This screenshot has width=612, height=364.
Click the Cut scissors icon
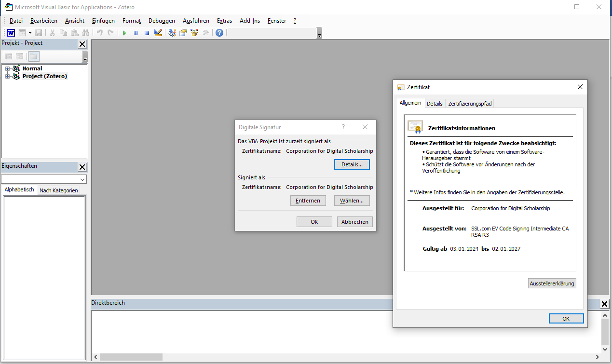pos(52,33)
